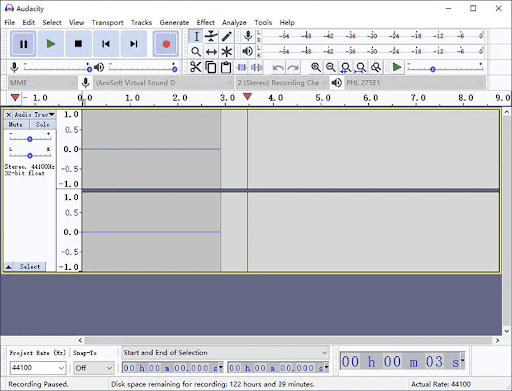The width and height of the screenshot is (512, 391).
Task: Open the MME audio host dropdown
Action: 42,83
